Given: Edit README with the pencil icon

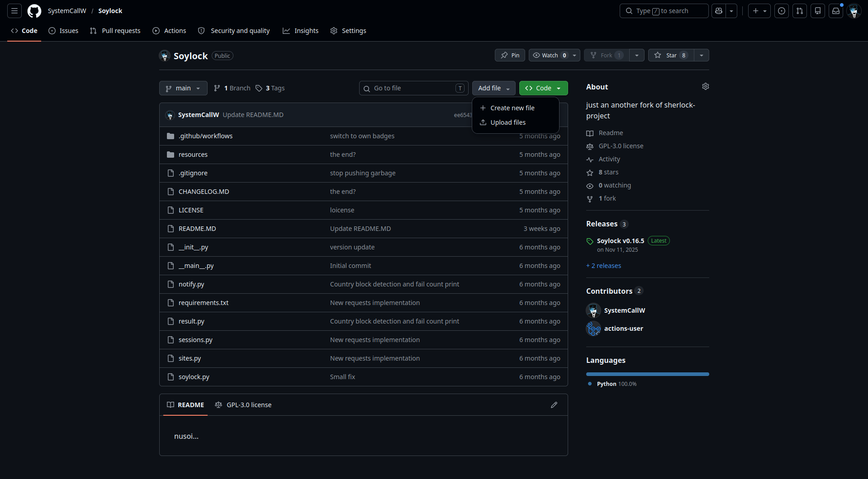Looking at the screenshot, I should (x=554, y=405).
